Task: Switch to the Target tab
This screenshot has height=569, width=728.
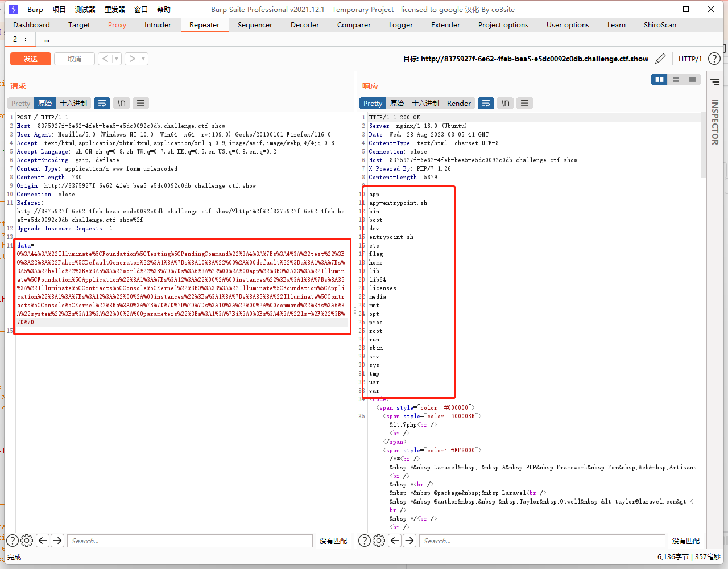Action: pos(79,24)
